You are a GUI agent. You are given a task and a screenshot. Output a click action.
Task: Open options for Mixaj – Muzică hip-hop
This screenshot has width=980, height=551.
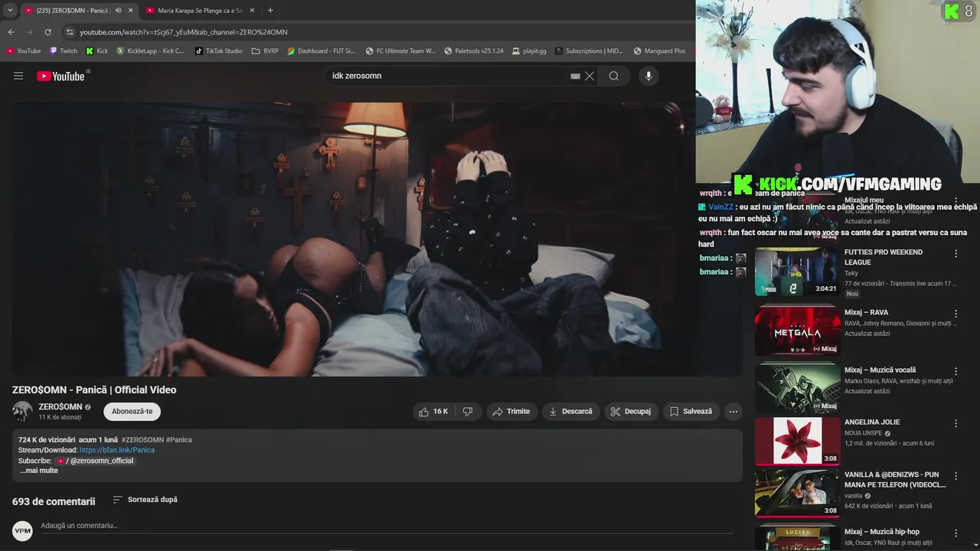point(955,533)
